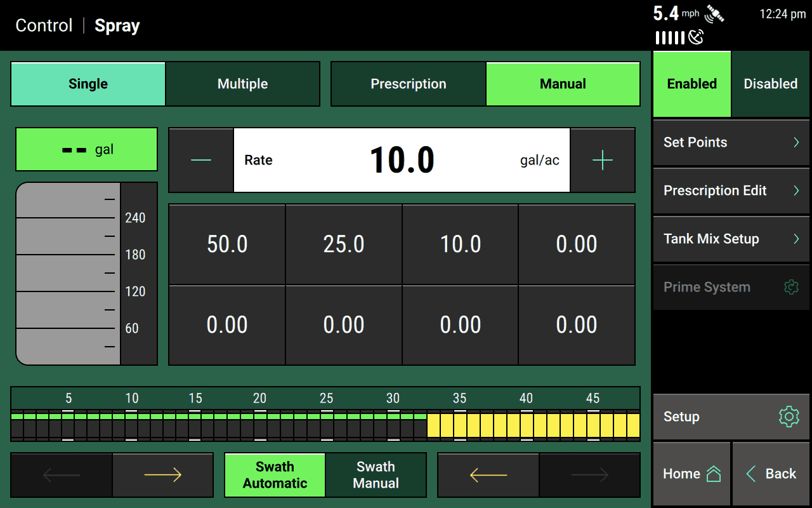812x508 pixels.
Task: Select Prescription rate mode
Action: pos(408,83)
